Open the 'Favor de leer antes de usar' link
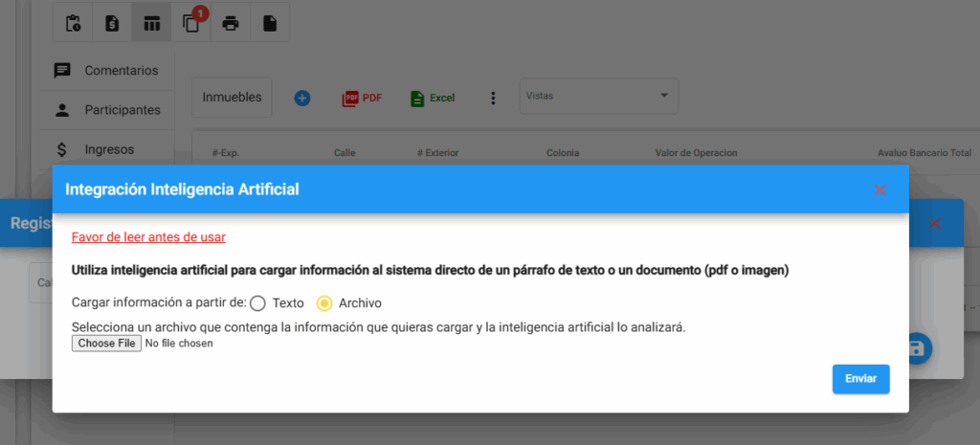The image size is (980, 445). (x=148, y=236)
